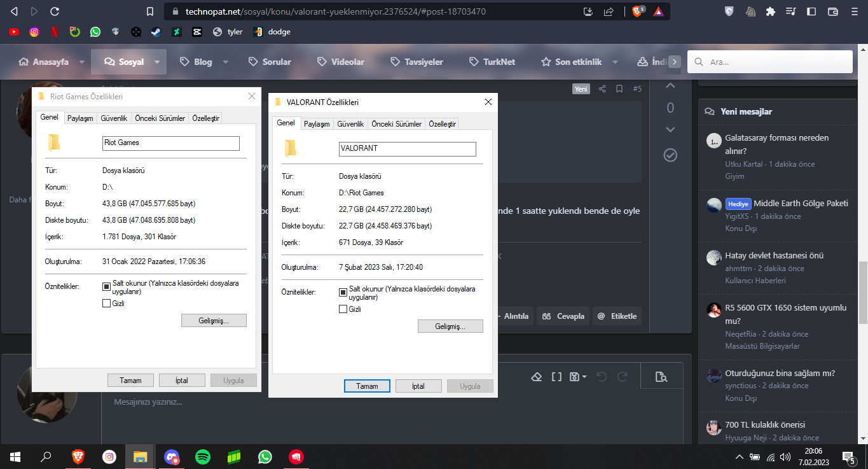
Task: Open Spotify from the taskbar
Action: pos(203,456)
